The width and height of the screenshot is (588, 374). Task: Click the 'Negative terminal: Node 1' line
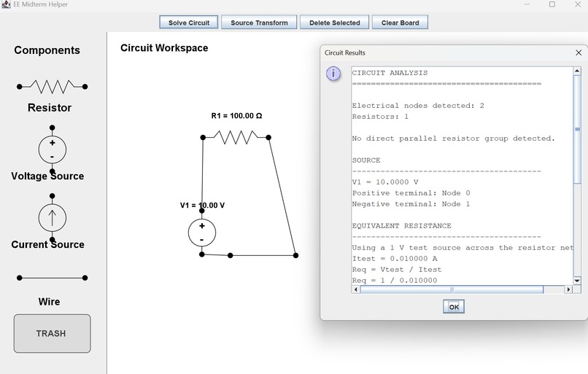[411, 204]
